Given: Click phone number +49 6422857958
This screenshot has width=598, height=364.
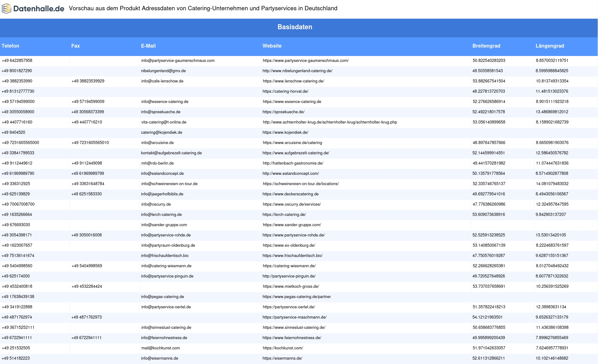Looking at the screenshot, I should click(17, 61).
